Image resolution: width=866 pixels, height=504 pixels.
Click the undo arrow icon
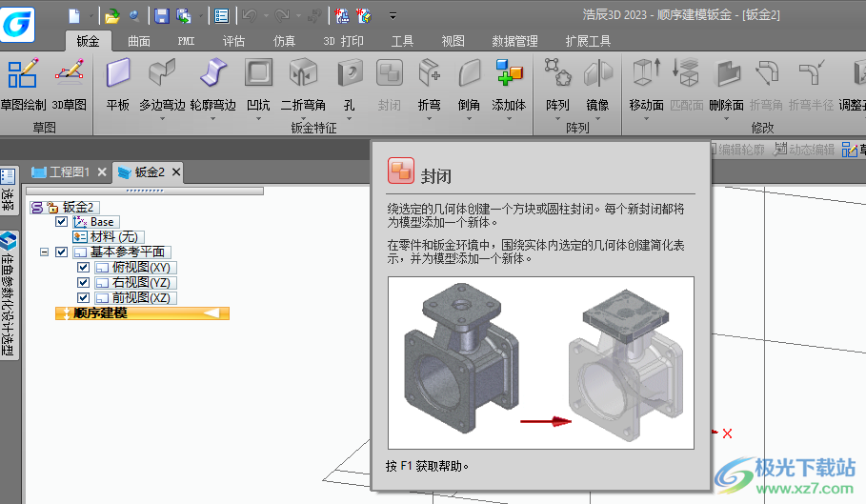(x=249, y=16)
